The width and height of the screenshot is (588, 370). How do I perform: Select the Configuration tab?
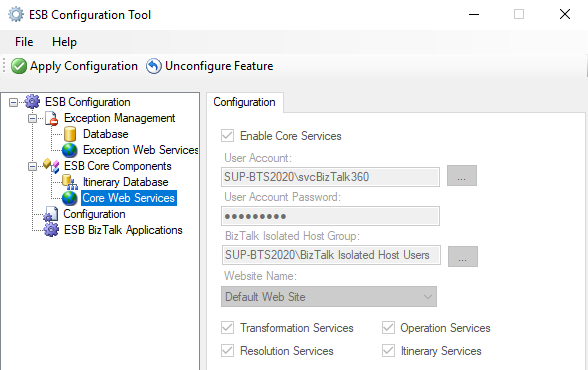(244, 102)
